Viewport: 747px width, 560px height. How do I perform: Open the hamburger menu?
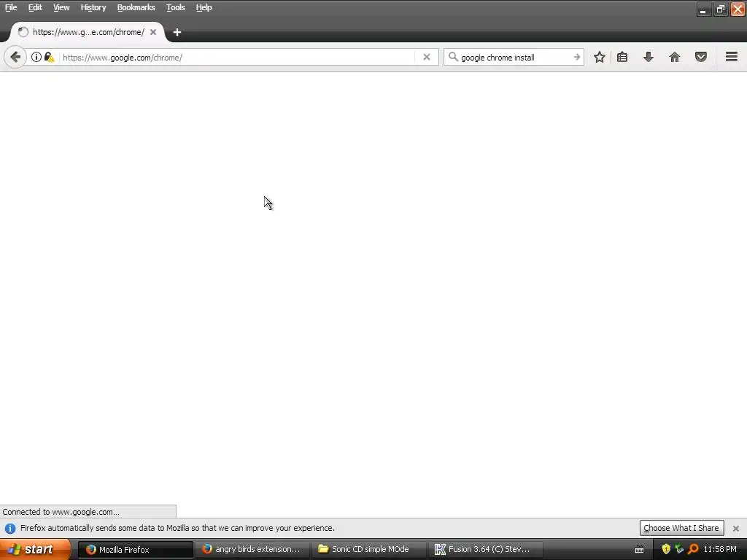(732, 57)
